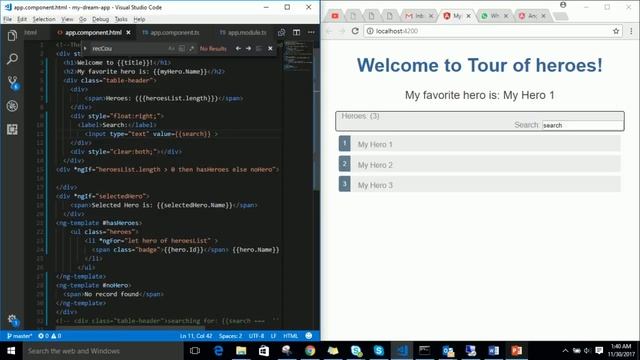Click the localhost:4200 address bar
Screen dimensions: 640x360
pyautogui.click(x=493, y=31)
